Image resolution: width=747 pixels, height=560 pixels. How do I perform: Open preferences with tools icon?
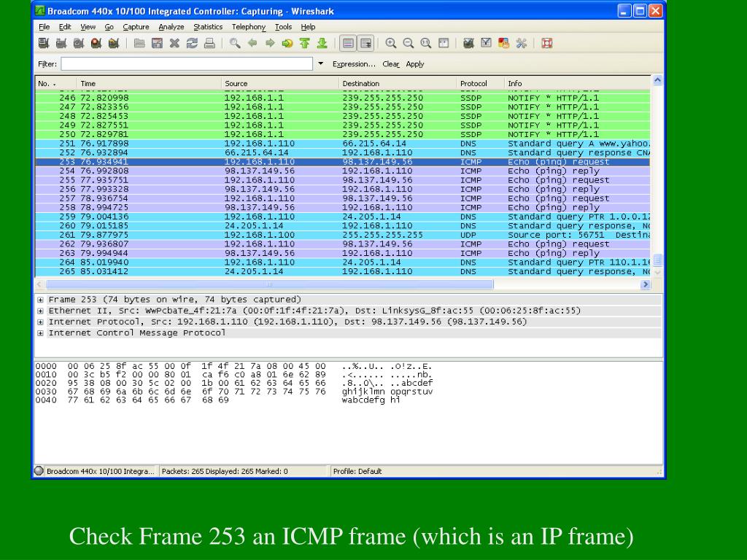pyautogui.click(x=521, y=43)
